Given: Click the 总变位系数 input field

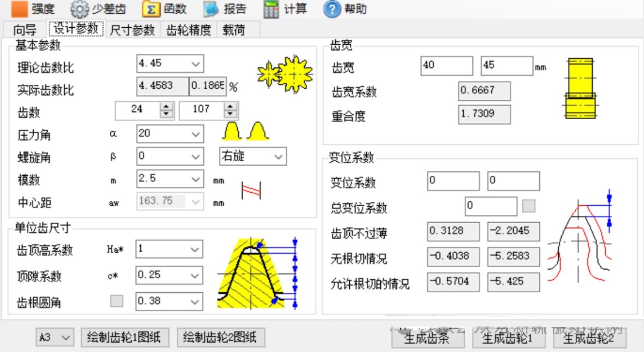Looking at the screenshot, I should pyautogui.click(x=491, y=206).
